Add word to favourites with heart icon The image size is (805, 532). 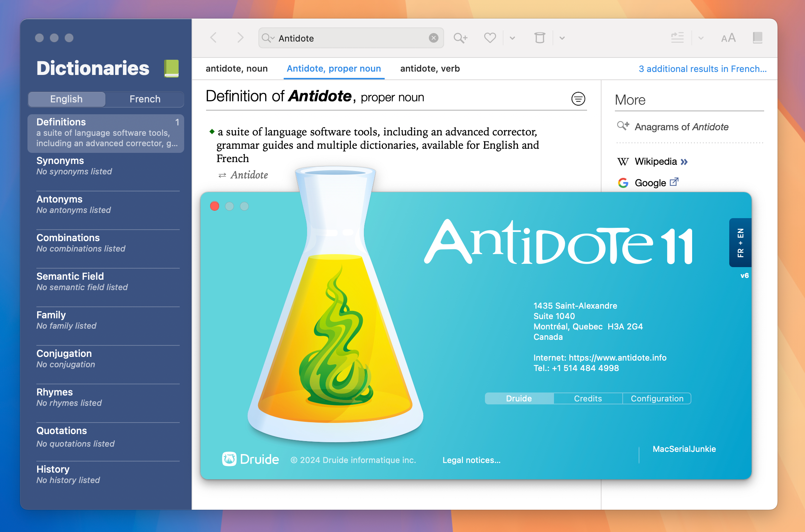pyautogui.click(x=490, y=38)
